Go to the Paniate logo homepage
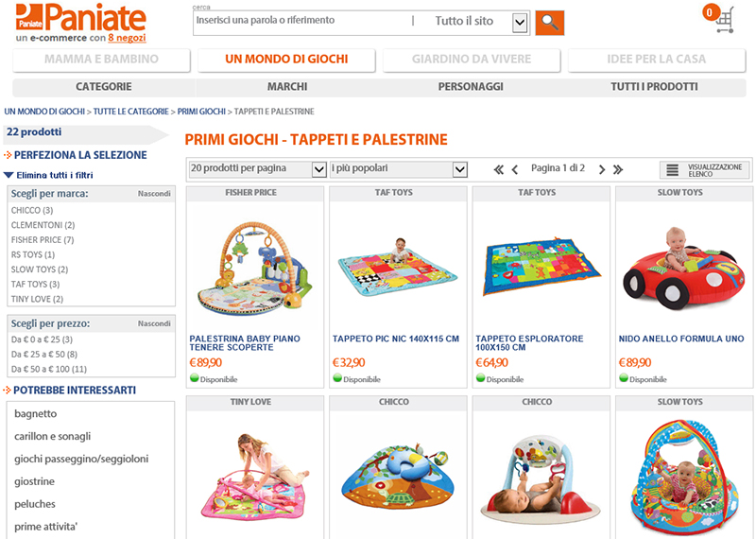 80,23
